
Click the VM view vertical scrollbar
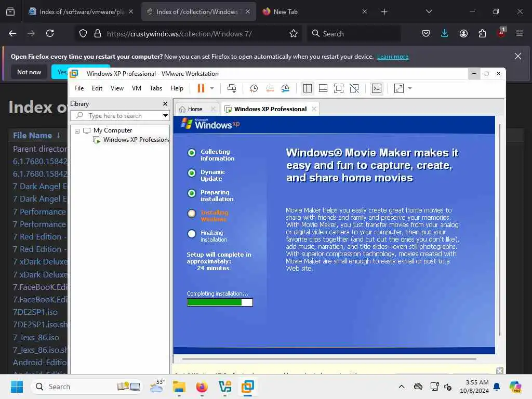pos(500,230)
